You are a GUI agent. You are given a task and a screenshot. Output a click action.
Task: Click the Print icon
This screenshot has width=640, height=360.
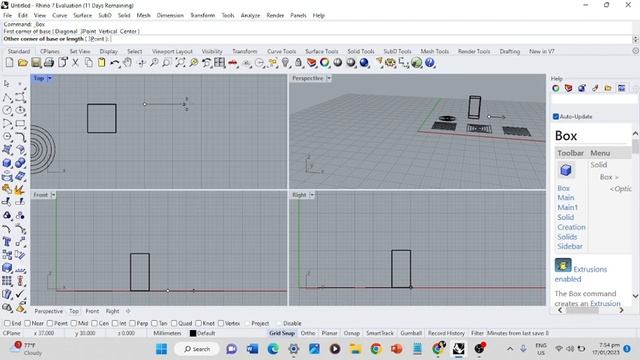(49, 63)
